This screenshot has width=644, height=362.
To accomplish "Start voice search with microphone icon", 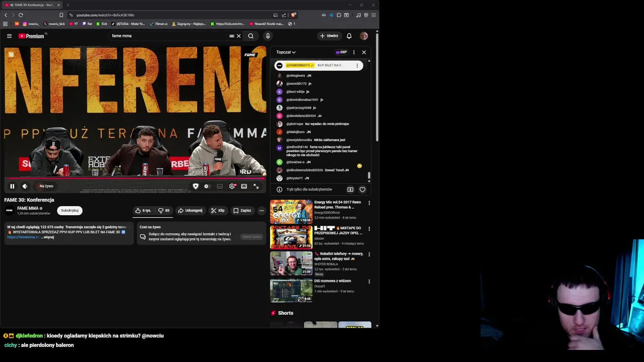I will 268,36.
